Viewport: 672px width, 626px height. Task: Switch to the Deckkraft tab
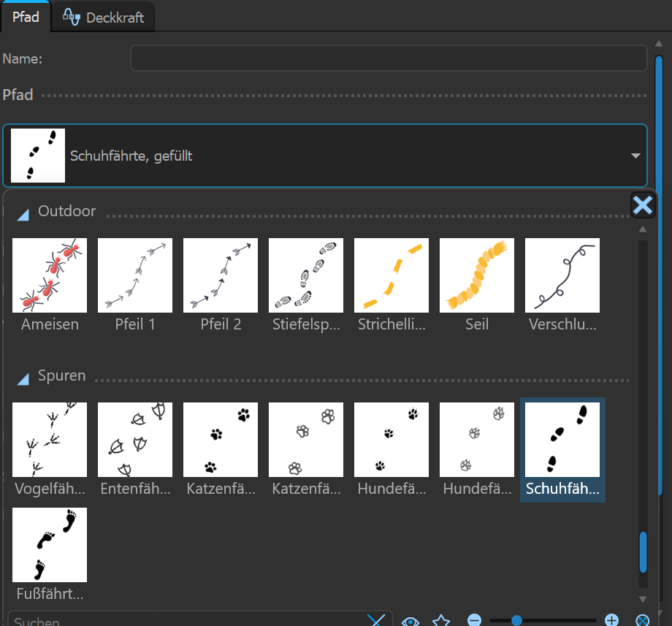click(103, 18)
